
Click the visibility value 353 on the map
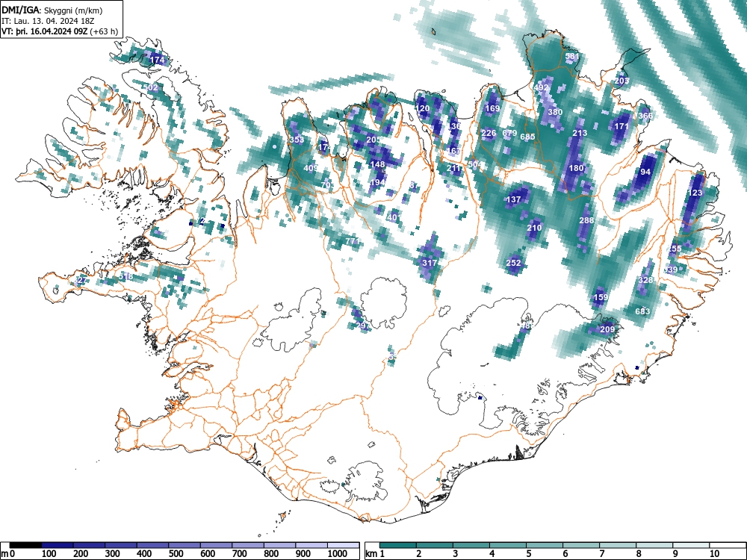(x=297, y=140)
